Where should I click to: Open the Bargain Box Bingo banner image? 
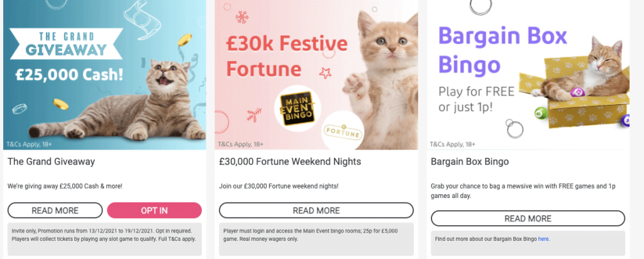[528, 75]
